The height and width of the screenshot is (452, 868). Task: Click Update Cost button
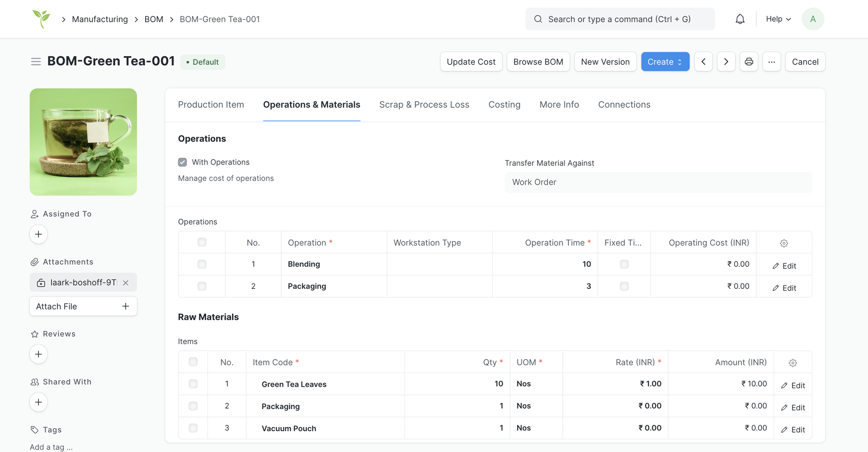[x=471, y=61]
